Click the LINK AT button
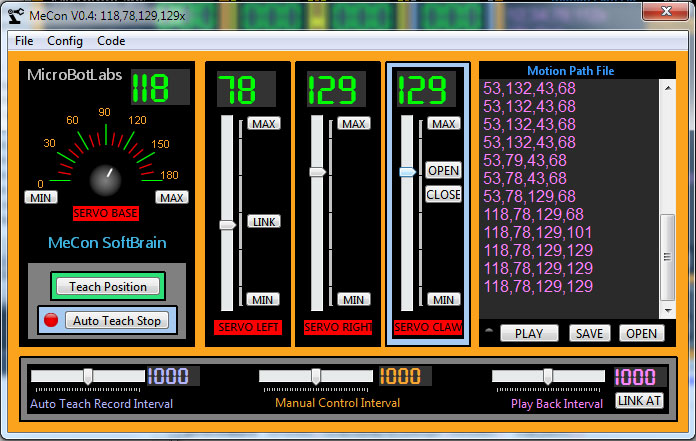The image size is (696, 441). click(639, 401)
